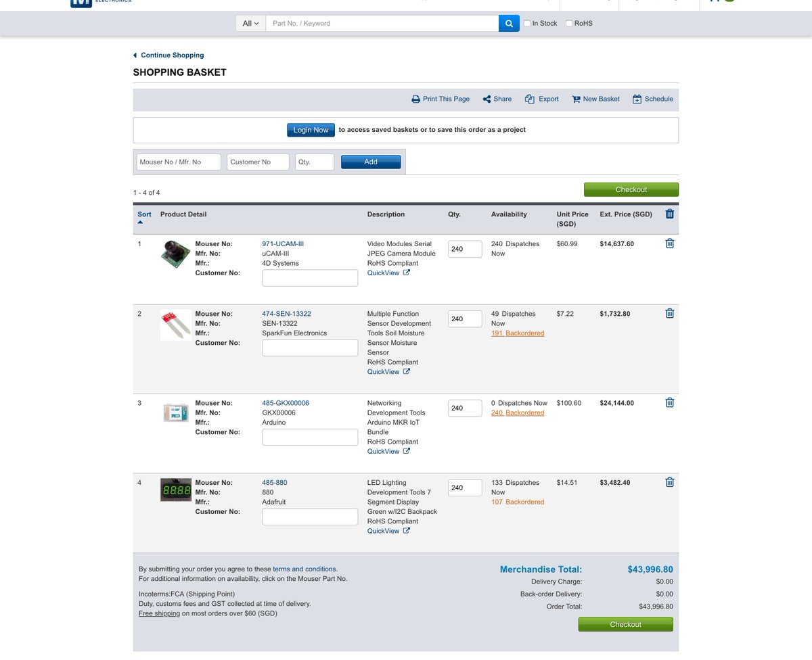The image size is (812, 660).
Task: Enable the RoHS checkbox
Action: click(569, 23)
